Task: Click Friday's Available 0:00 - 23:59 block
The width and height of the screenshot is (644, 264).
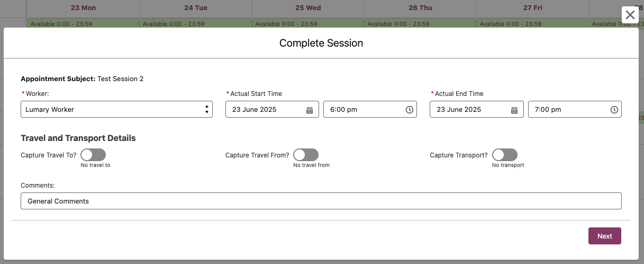Action: pyautogui.click(x=532, y=24)
